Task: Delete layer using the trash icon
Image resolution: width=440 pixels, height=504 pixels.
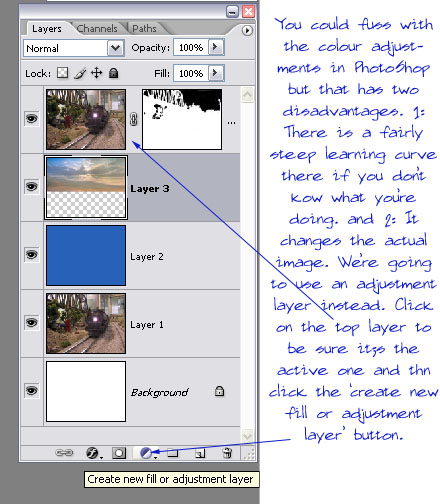Action: tap(227, 453)
